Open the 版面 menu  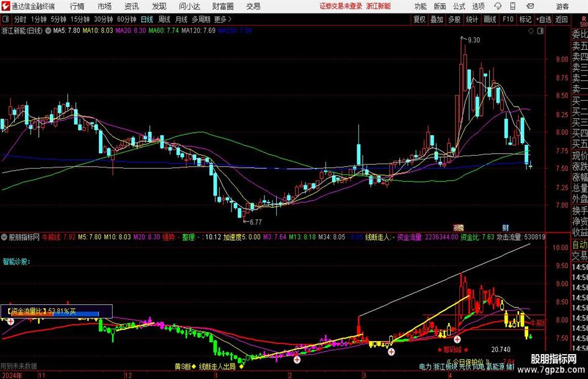pyautogui.click(x=440, y=6)
